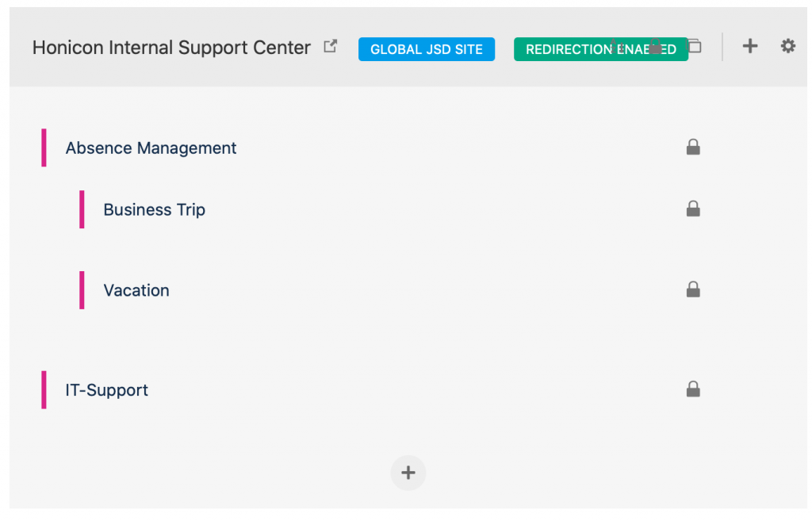Image resolution: width=812 pixels, height=521 pixels.
Task: Click the copy/duplicate icon in header
Action: pos(695,46)
